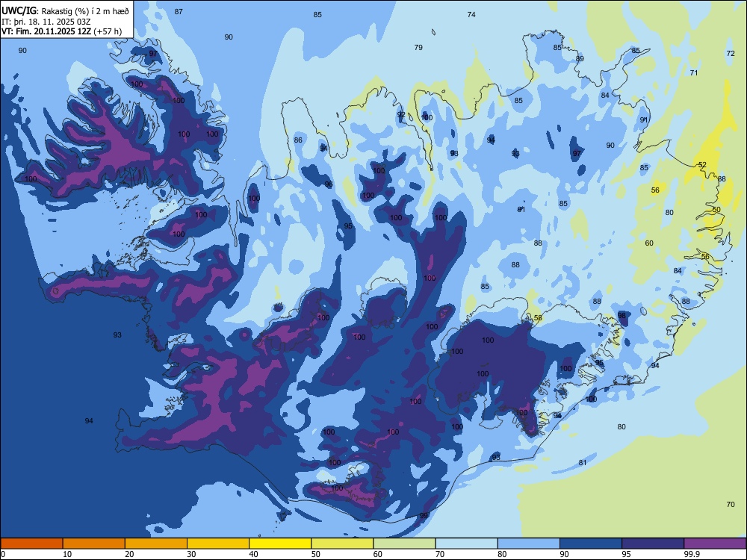The image size is (747, 560).
Task: Click the map value '79' north of the coast
Action: 418,48
